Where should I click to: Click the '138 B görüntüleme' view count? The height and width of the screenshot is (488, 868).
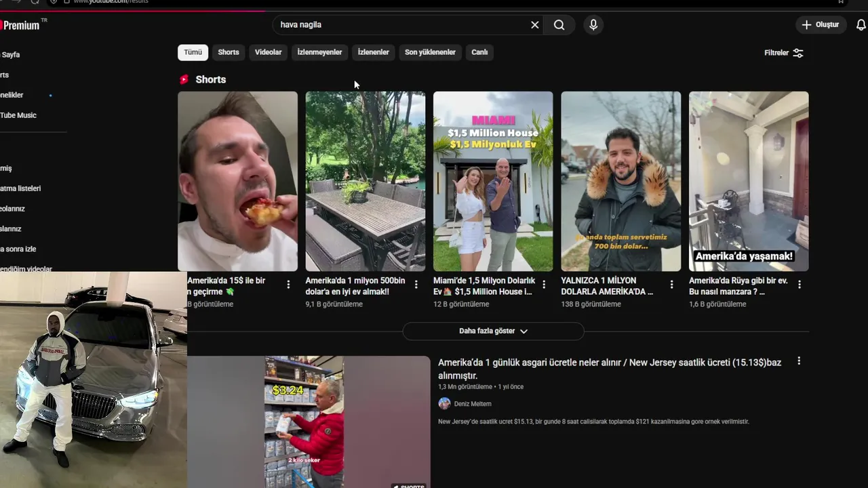(x=591, y=304)
